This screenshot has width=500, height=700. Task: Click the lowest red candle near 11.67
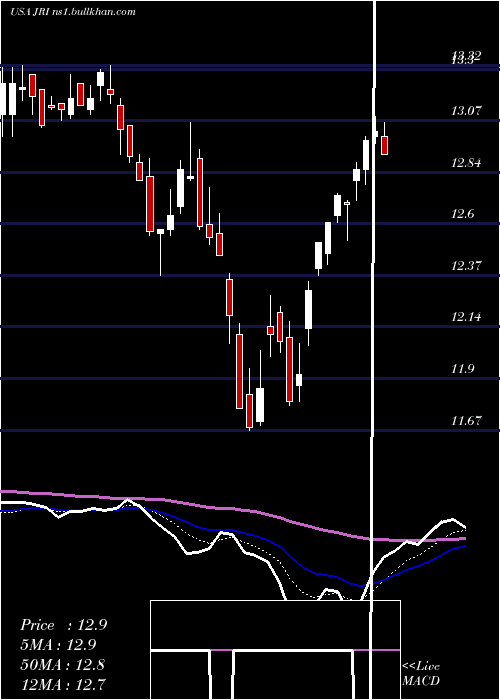(249, 411)
